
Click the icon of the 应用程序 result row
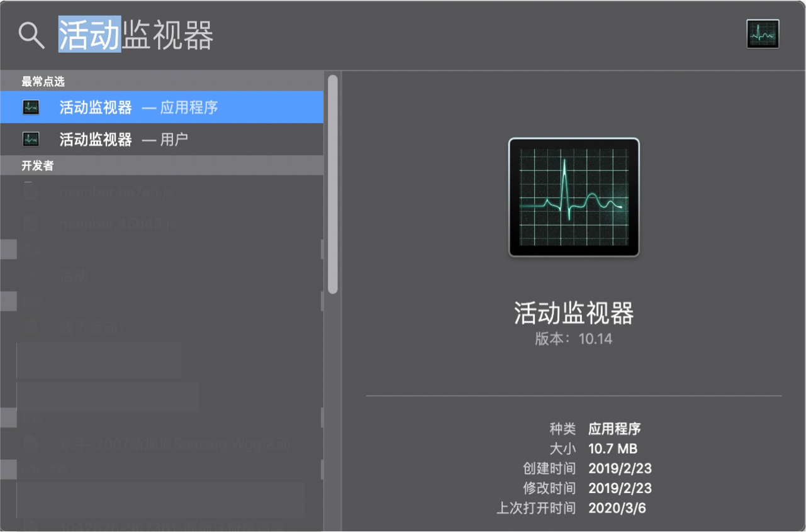tap(31, 108)
